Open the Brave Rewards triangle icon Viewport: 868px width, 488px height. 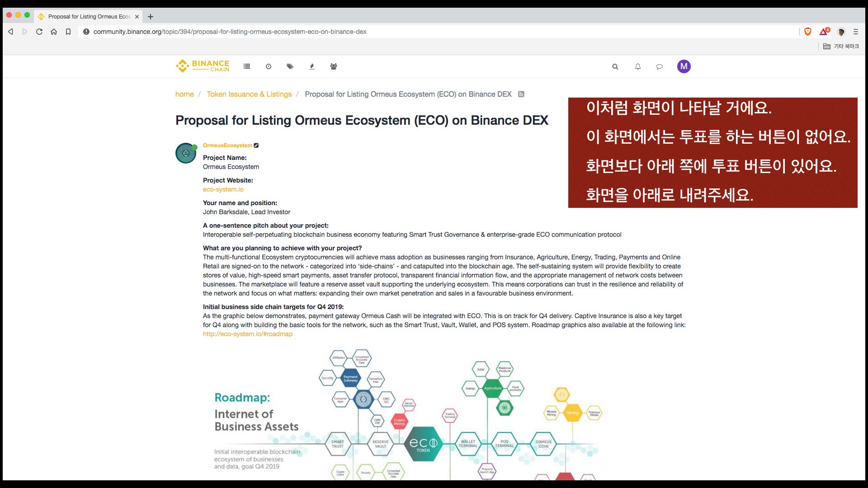(825, 32)
